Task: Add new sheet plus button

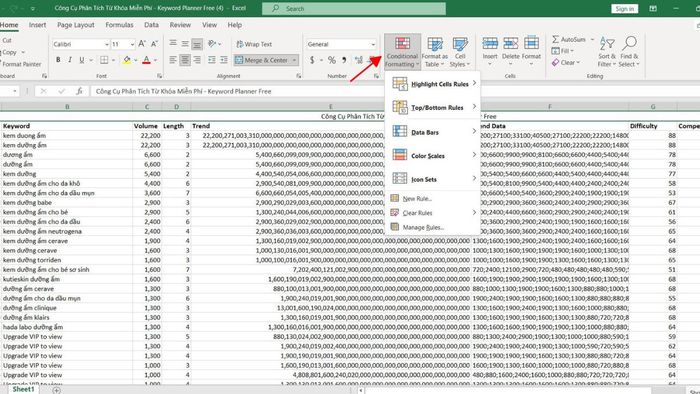Action: pos(56,390)
